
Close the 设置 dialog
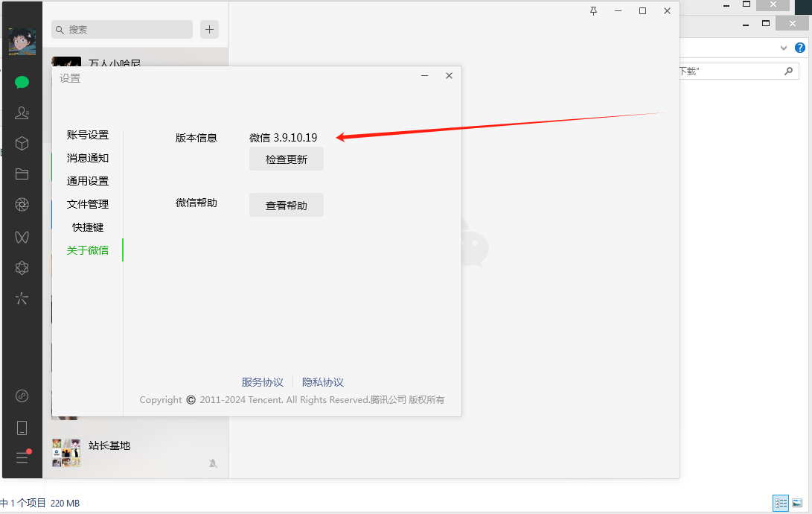[x=449, y=76]
